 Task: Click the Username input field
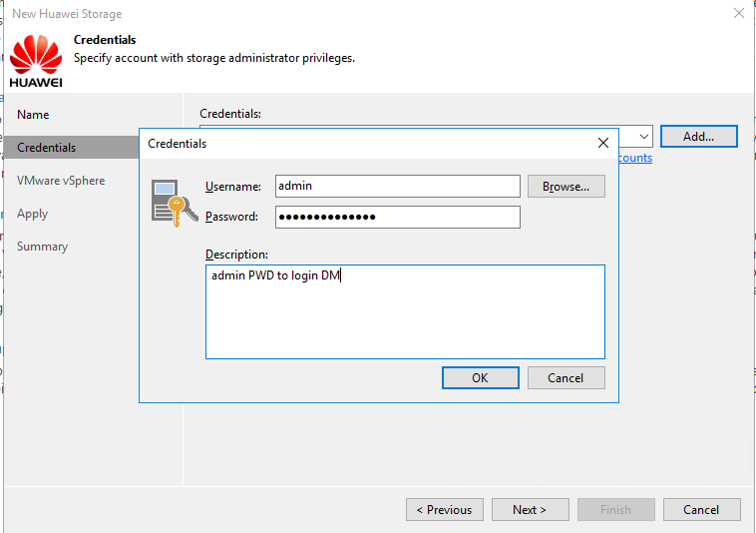click(x=398, y=187)
